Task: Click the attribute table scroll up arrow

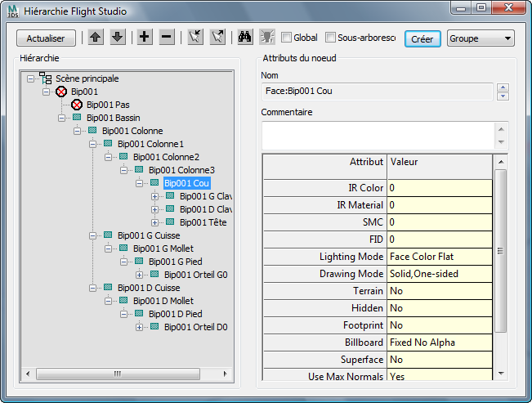Action: tap(501, 162)
